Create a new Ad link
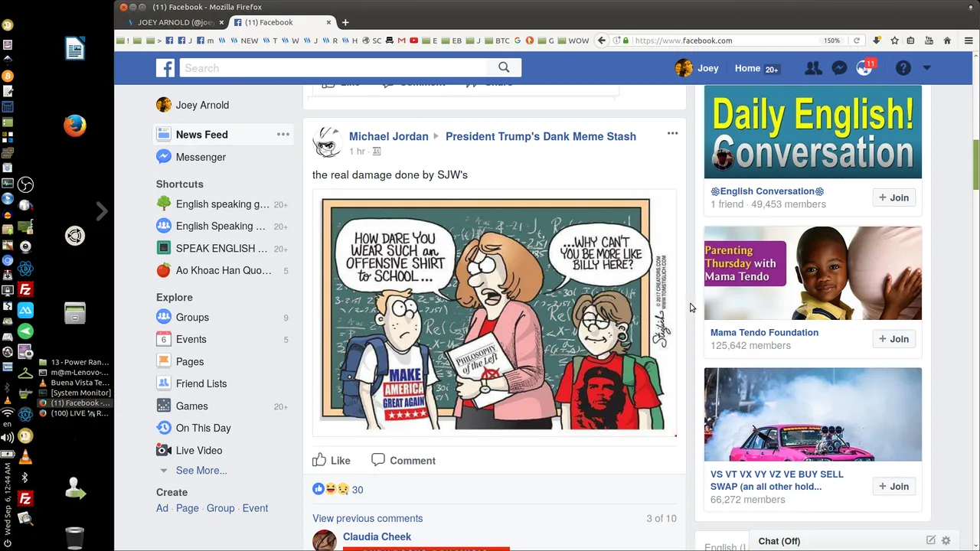This screenshot has width=980, height=551. point(162,508)
